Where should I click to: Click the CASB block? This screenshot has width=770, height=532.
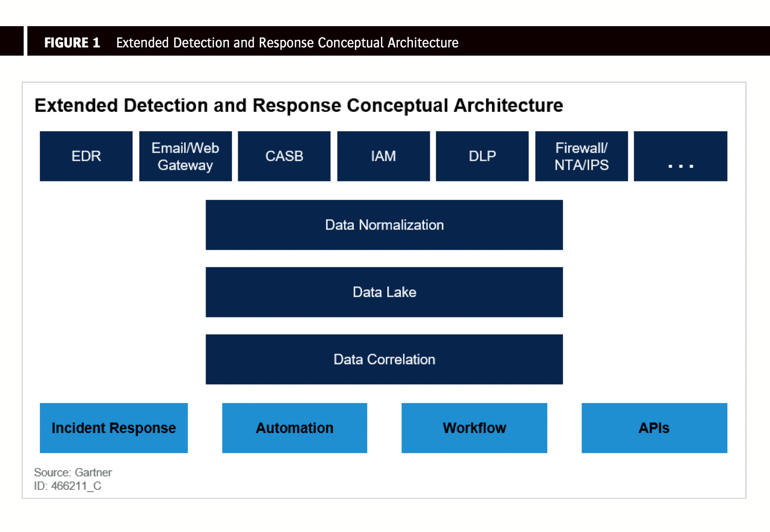(284, 156)
